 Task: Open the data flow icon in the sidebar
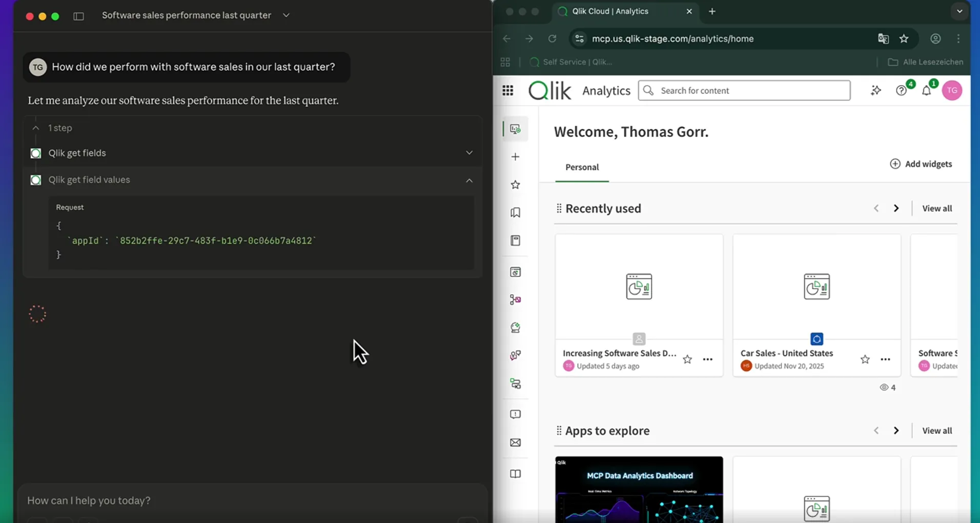coord(516,384)
